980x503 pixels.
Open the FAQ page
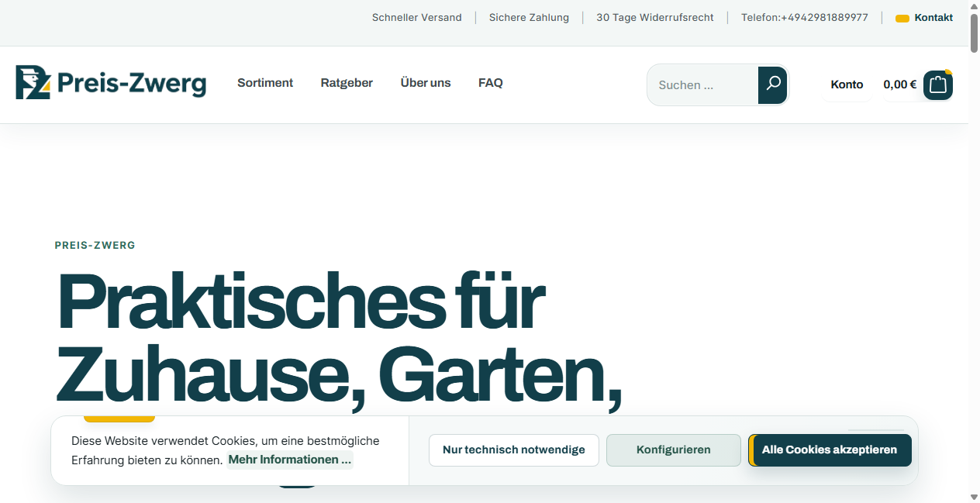491,83
